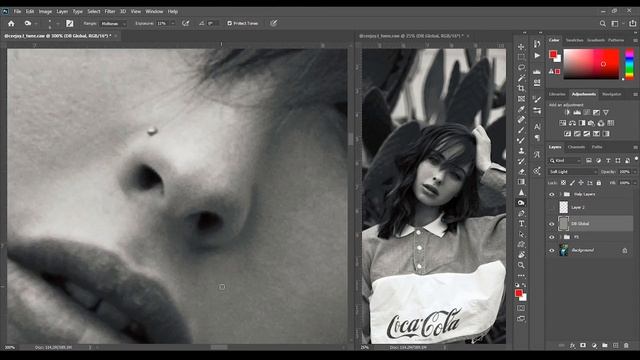Select the Pen tool
640x360 pixels.
coord(521,213)
